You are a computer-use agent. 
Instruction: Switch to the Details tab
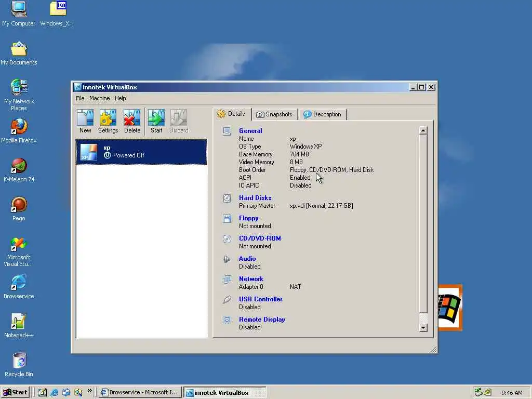pos(232,114)
